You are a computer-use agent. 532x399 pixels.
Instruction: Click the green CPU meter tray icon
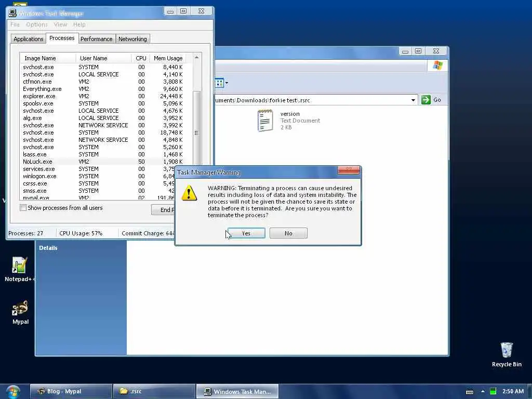point(493,391)
